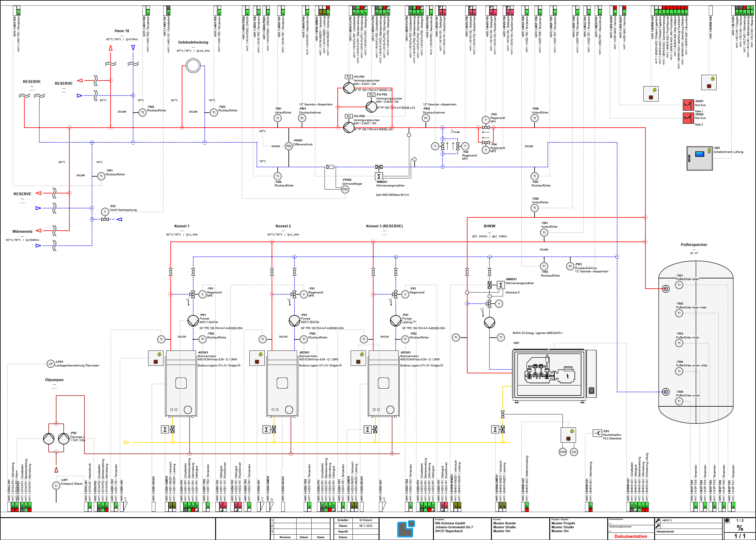Select the H01 Schaltschrank Lüftung cabinet
The height and width of the screenshot is (540, 756).
pos(700,158)
